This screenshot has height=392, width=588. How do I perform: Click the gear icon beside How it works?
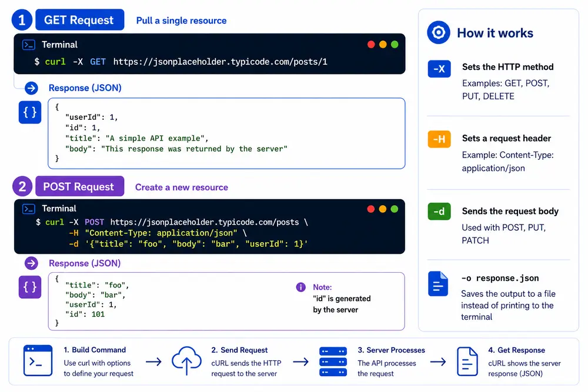point(439,32)
